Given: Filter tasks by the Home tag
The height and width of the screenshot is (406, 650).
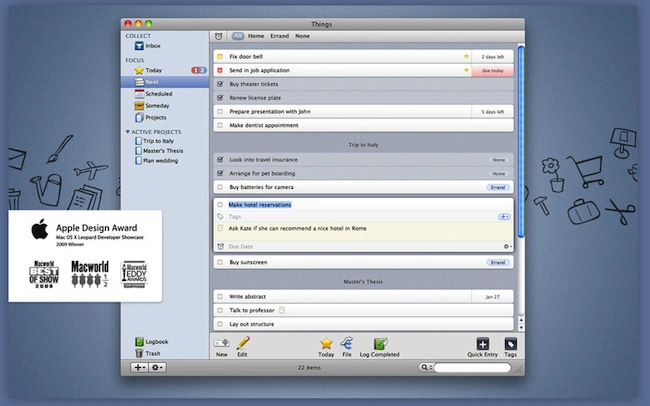Looking at the screenshot, I should click(256, 36).
